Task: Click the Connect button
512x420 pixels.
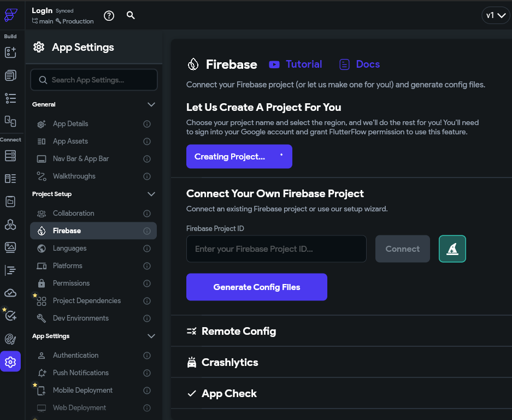Action: [402, 249]
